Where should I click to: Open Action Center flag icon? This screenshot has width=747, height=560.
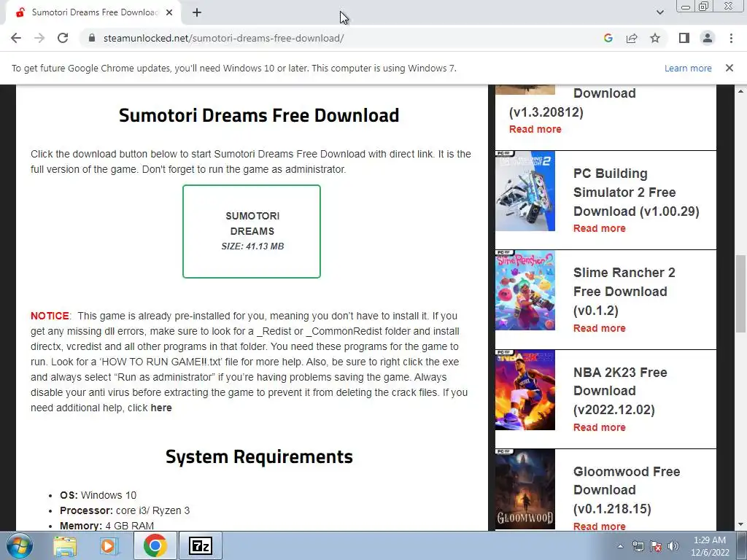click(x=656, y=546)
